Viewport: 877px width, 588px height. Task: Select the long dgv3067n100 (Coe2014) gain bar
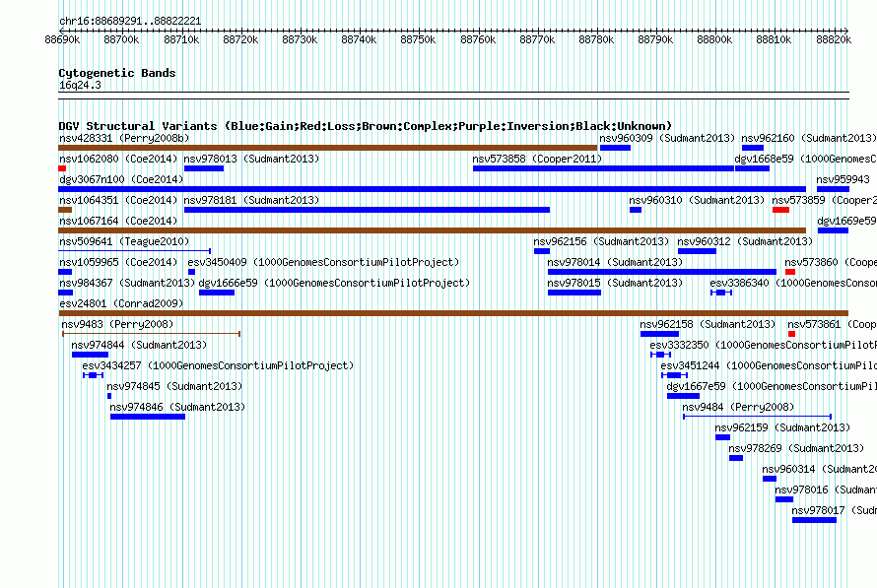pyautogui.click(x=433, y=189)
